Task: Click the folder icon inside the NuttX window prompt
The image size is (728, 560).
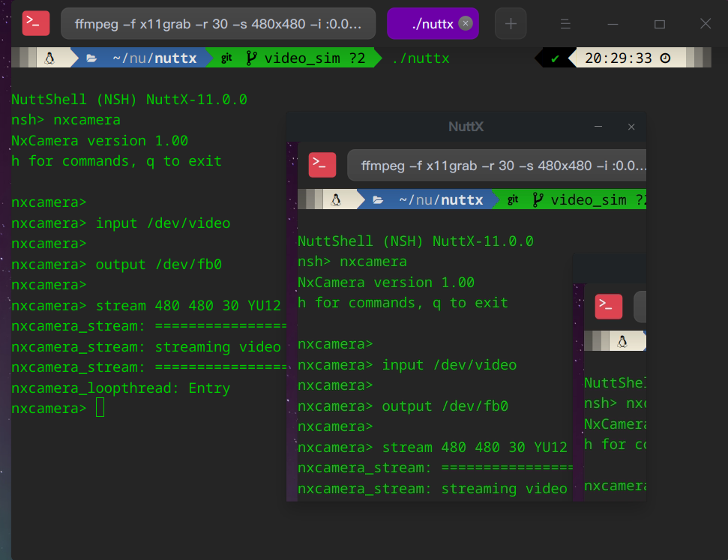Action: [x=378, y=200]
